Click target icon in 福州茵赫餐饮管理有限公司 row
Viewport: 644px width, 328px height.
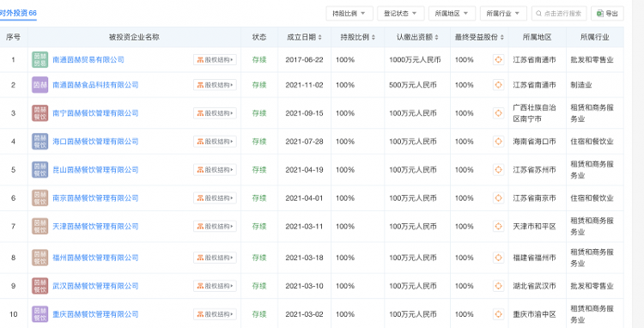point(498,258)
